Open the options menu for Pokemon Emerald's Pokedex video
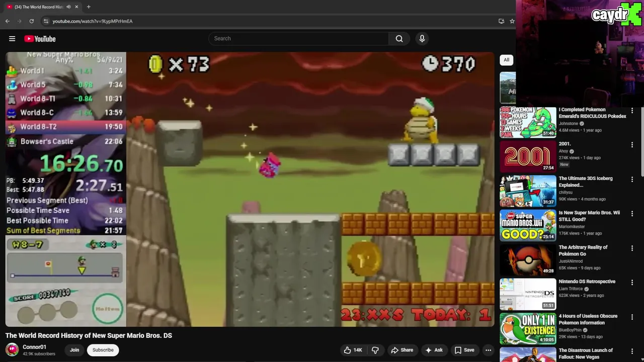This screenshot has width=644, height=362. (x=632, y=111)
